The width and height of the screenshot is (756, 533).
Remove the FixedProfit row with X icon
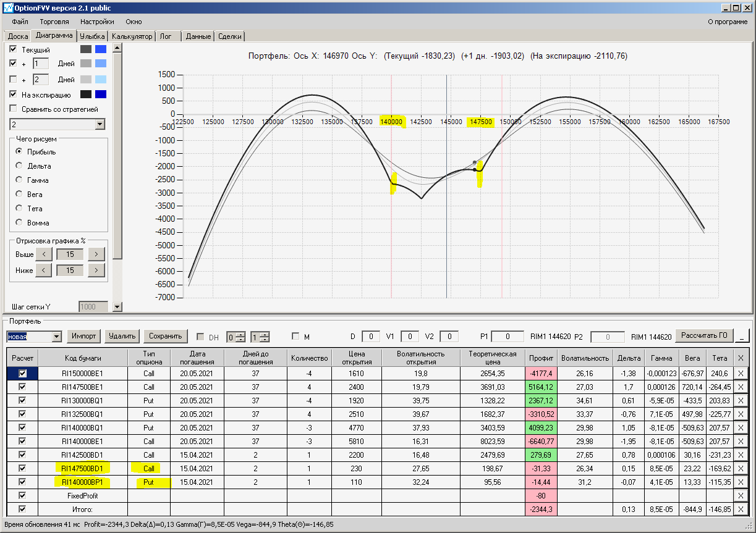click(741, 495)
